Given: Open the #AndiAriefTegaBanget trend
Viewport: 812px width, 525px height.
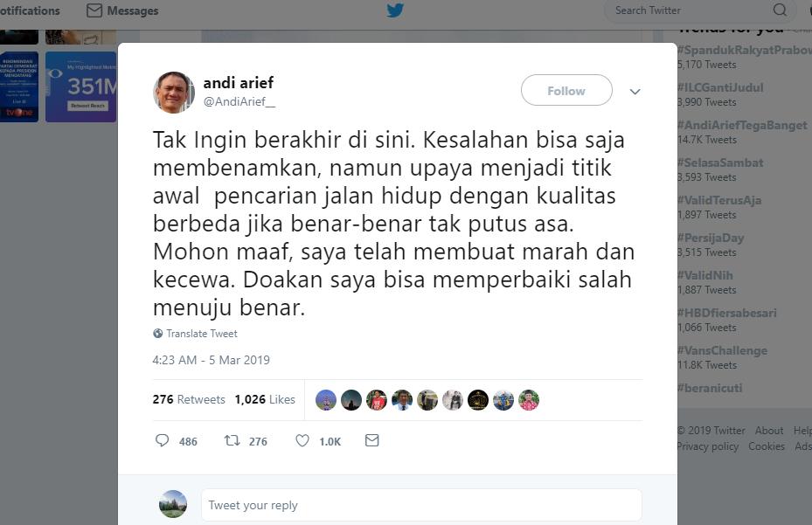Looking at the screenshot, I should 743,125.
